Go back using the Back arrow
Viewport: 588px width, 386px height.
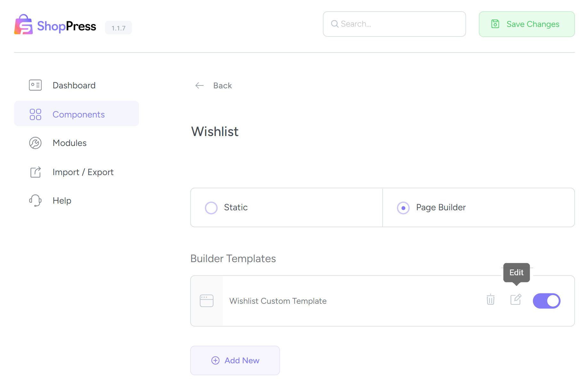pos(199,85)
